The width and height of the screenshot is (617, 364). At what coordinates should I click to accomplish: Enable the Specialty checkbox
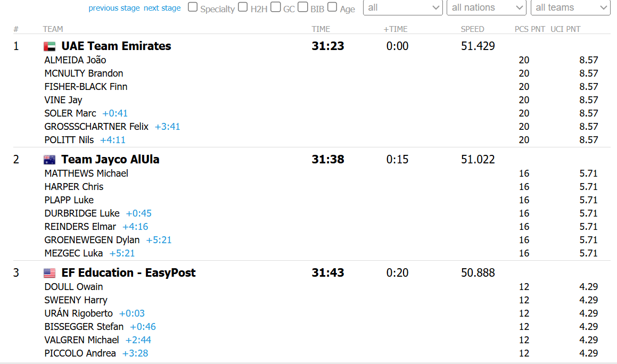click(x=193, y=7)
